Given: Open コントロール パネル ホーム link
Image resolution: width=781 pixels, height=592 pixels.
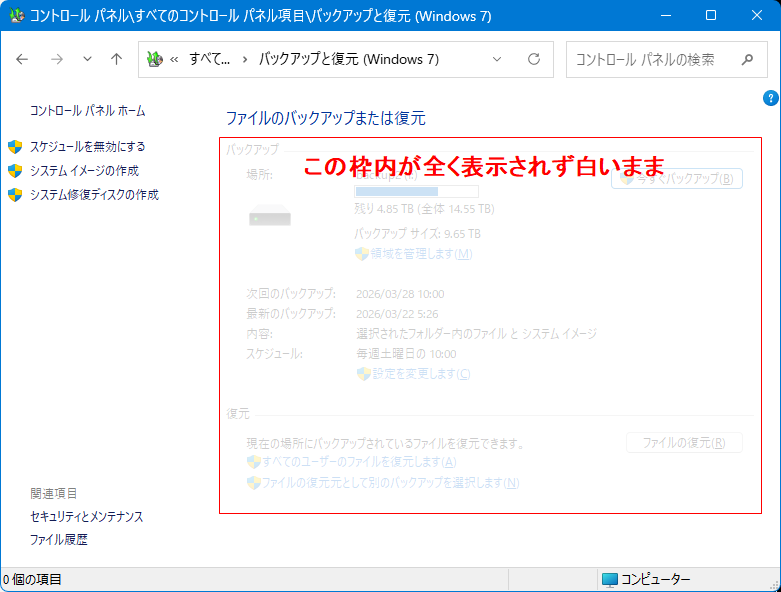Looking at the screenshot, I should point(87,111).
